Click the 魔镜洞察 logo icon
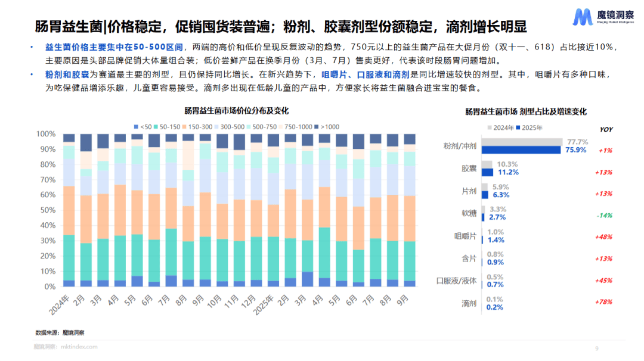 pyautogui.click(x=583, y=17)
